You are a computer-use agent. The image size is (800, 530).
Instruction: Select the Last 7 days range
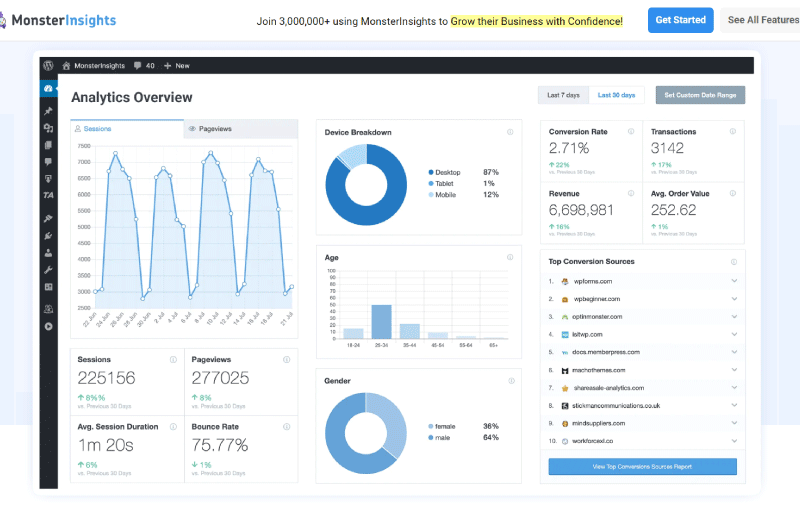click(x=563, y=95)
